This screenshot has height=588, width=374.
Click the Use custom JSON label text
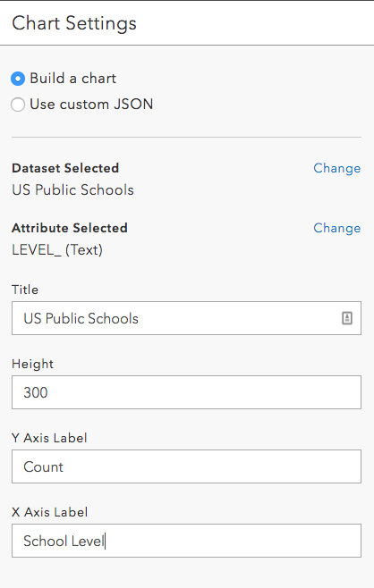click(x=91, y=105)
